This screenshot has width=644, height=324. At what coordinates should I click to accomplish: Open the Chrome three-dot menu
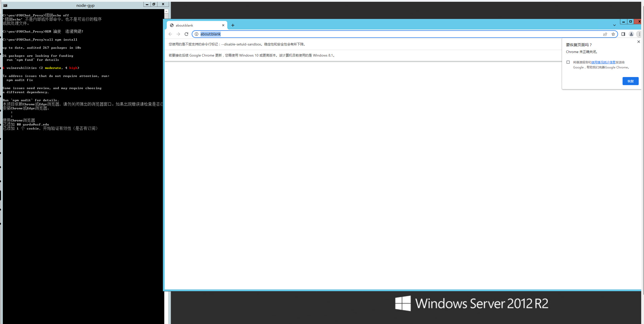pyautogui.click(x=639, y=34)
